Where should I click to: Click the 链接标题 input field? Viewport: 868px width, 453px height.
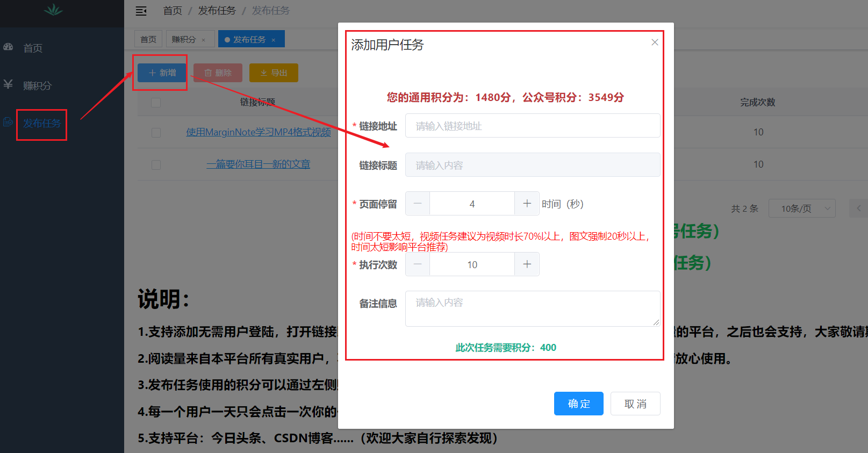[x=533, y=165]
